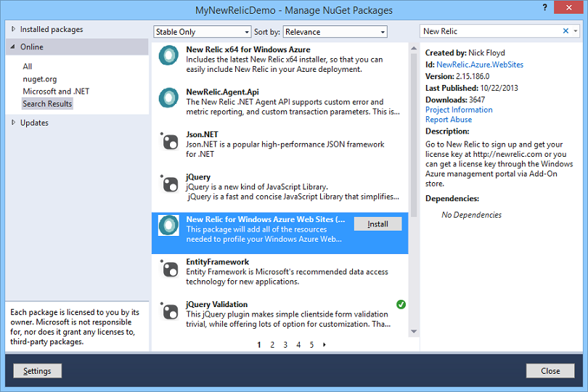588x392 pixels.
Task: Click the package list scroll up arrow
Action: coord(414,49)
